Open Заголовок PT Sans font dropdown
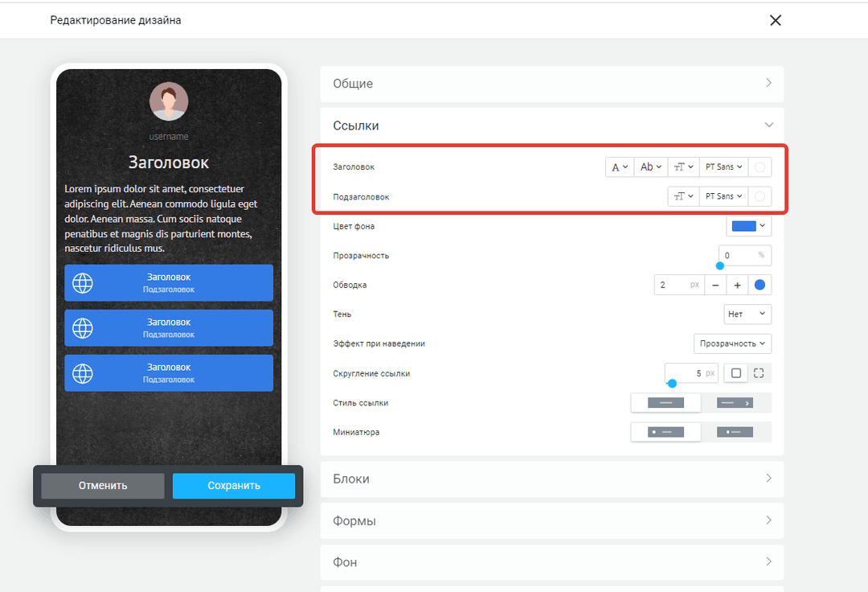Viewport: 868px width, 592px height. coord(723,166)
